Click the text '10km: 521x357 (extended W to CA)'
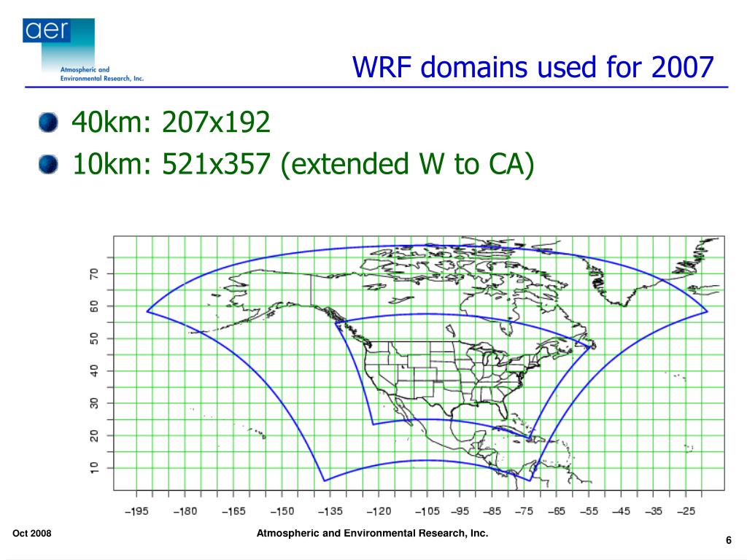The width and height of the screenshot is (747, 560). tap(303, 164)
